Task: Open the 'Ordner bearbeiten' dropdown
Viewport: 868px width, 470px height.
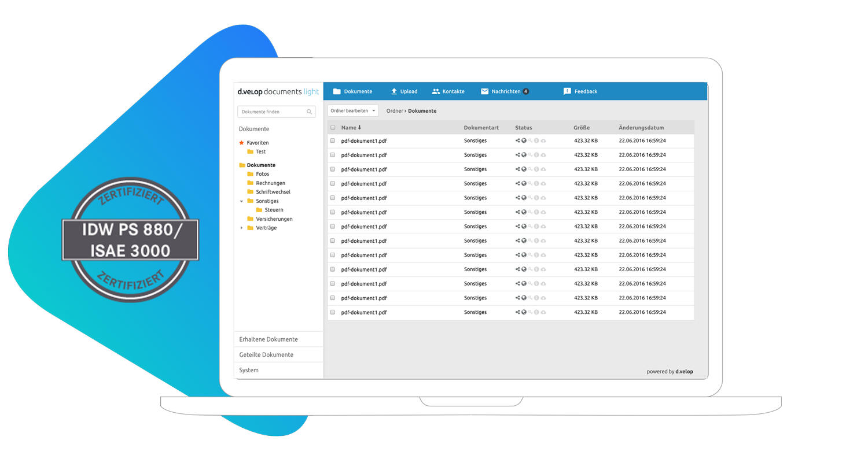Action: [x=353, y=111]
